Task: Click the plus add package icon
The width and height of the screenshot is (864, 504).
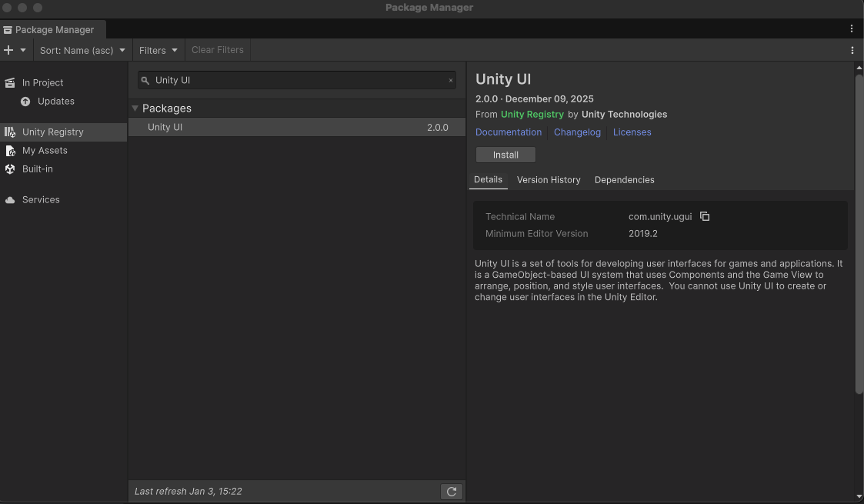Action: 8,50
